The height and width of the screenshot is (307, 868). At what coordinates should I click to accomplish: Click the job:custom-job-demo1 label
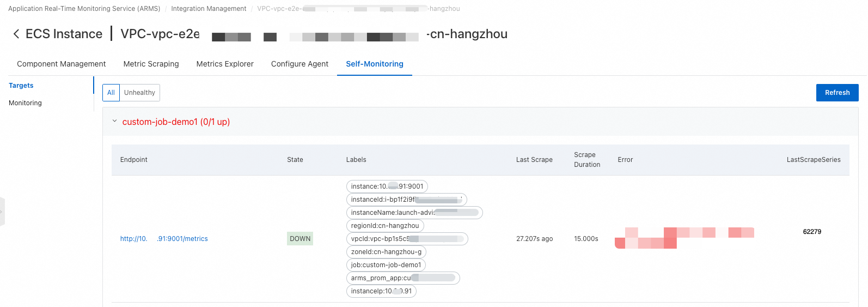pyautogui.click(x=386, y=265)
